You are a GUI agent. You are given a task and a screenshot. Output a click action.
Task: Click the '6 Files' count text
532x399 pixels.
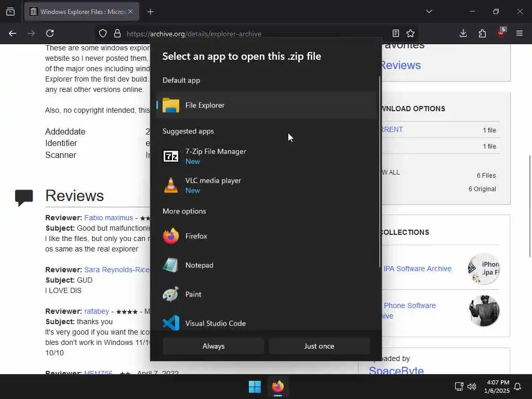pos(486,176)
